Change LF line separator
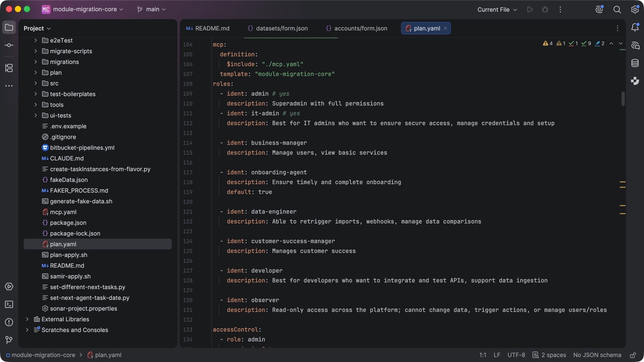The height and width of the screenshot is (362, 644). tap(497, 355)
